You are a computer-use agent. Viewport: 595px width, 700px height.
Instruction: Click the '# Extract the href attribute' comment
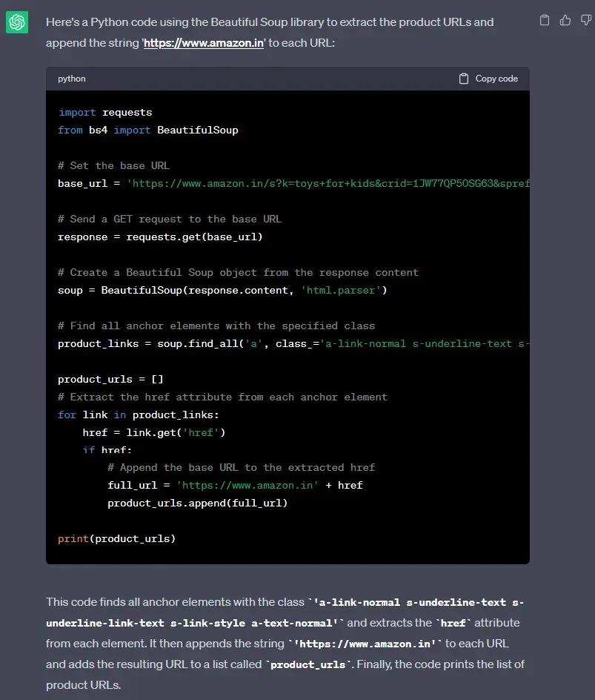click(x=222, y=397)
